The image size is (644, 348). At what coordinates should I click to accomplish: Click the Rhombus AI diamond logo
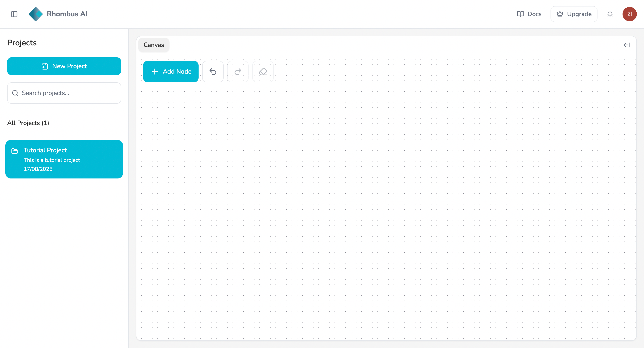[36, 14]
